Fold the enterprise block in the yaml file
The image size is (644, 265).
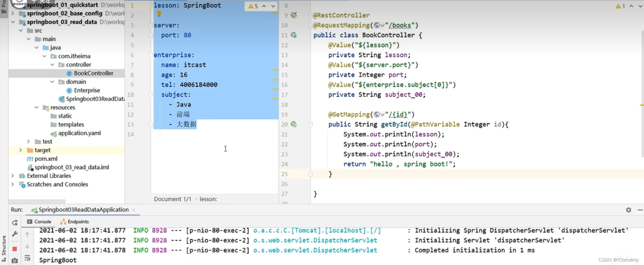pyautogui.click(x=151, y=55)
